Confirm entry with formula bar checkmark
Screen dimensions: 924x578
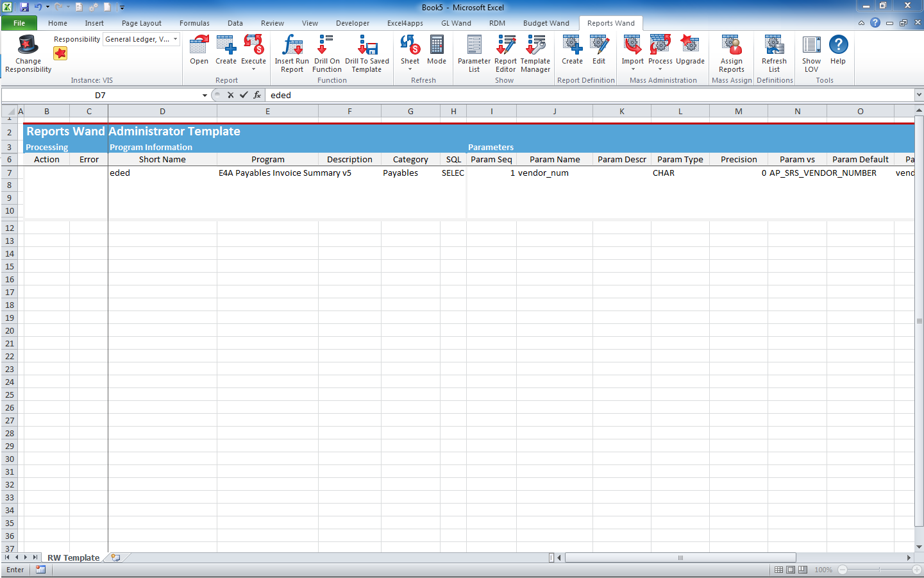(244, 95)
